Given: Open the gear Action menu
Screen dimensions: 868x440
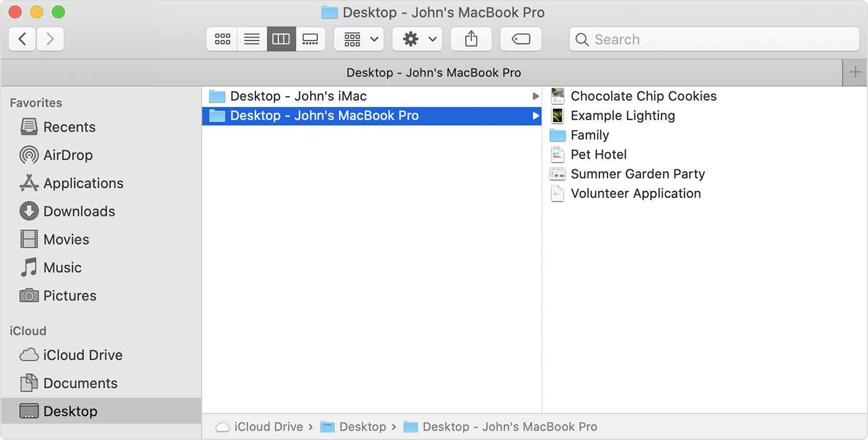Looking at the screenshot, I should click(417, 39).
